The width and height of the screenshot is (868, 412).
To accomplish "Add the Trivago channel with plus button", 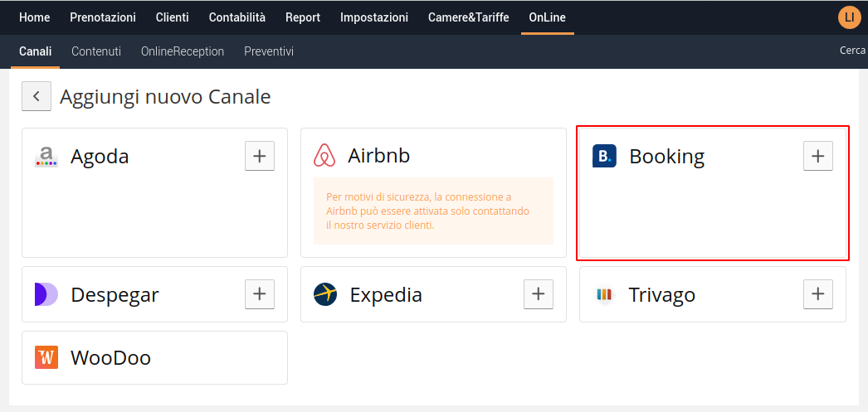I will click(817, 294).
